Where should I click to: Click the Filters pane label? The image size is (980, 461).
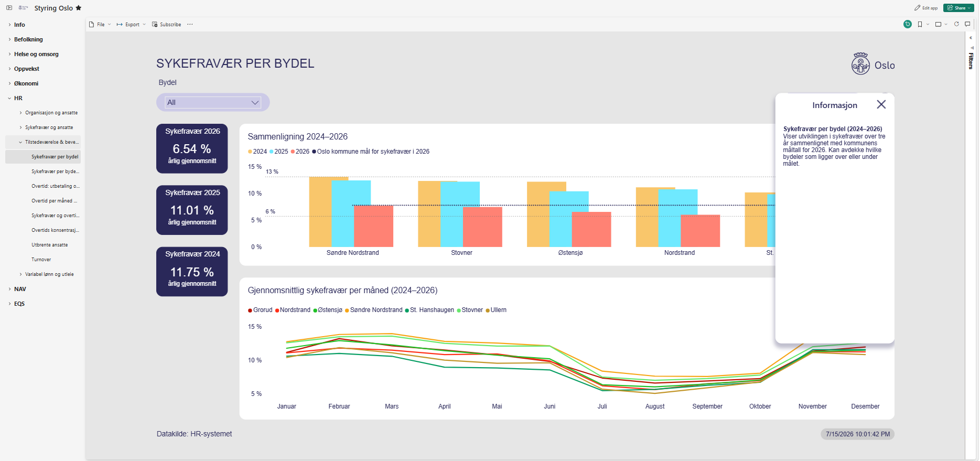[x=971, y=61]
